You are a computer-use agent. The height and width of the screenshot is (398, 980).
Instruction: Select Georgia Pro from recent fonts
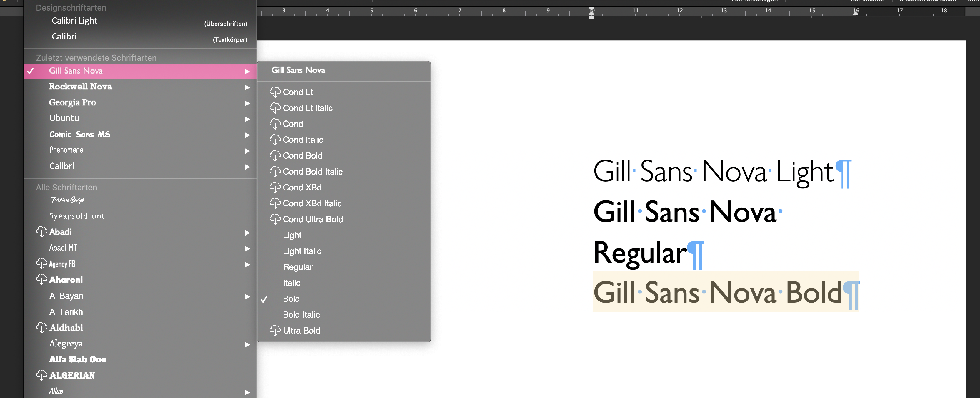tap(140, 103)
